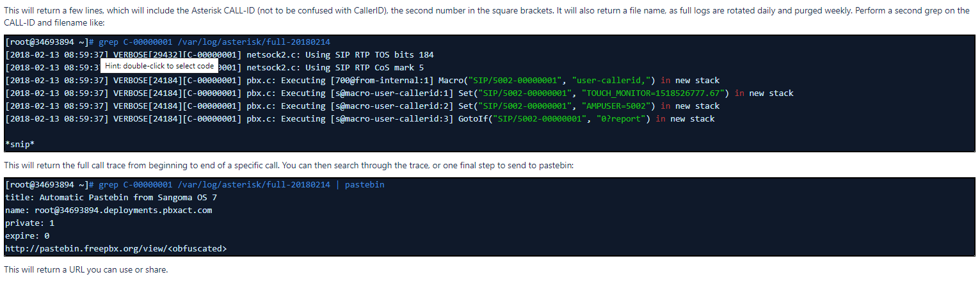The image size is (980, 286).
Task: Click the 'name: root@34693894.deployments.pbxact.com' line
Action: 108,210
